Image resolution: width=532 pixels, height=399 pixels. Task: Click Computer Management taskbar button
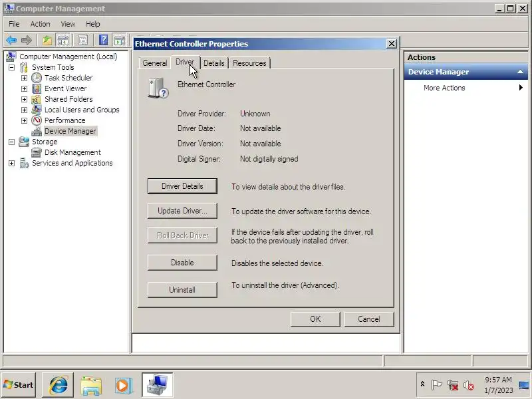point(158,385)
